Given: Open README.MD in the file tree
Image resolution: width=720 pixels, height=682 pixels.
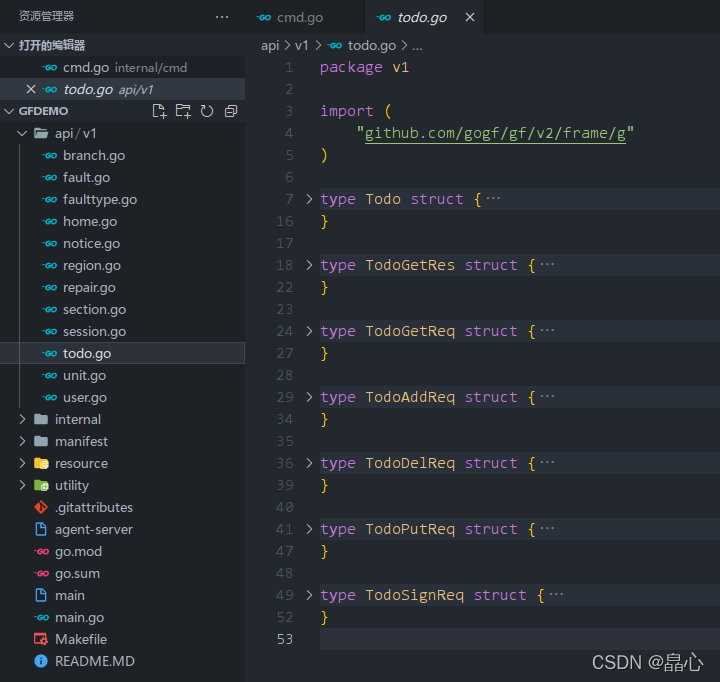Looking at the screenshot, I should click(x=122, y=661).
